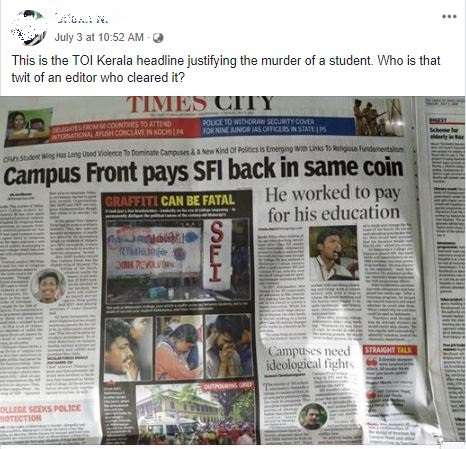The height and width of the screenshot is (449, 466).
Task: Click the He worked to pay for his education headline
Action: click(333, 204)
